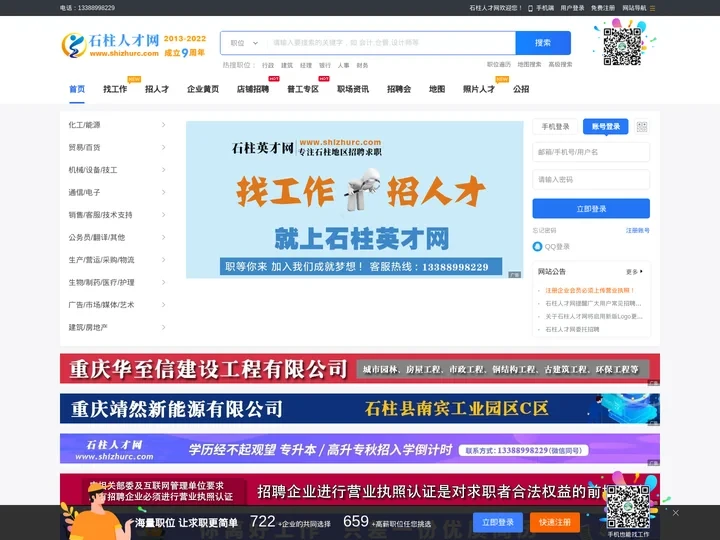
Task: Scan the QR code in the header
Action: [x=622, y=46]
